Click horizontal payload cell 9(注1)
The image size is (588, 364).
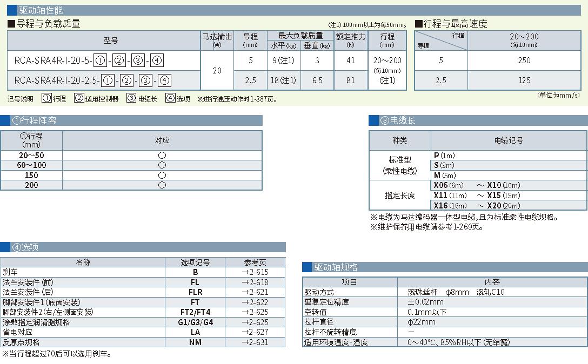(x=284, y=60)
